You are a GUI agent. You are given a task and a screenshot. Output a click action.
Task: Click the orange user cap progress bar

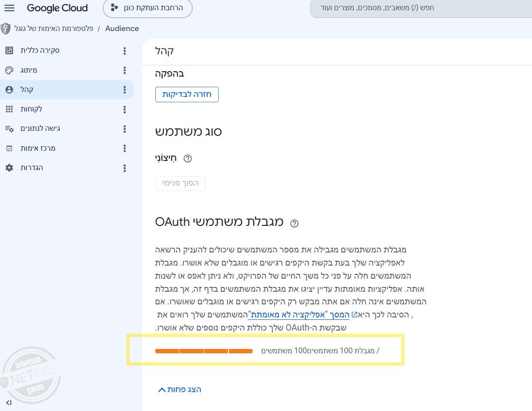(x=204, y=351)
